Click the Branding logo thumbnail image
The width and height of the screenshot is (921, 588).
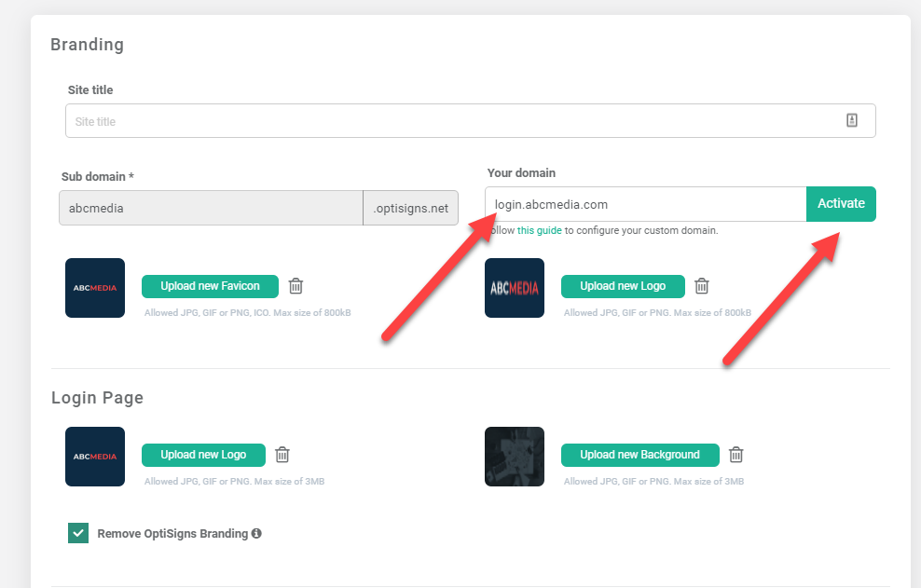[x=515, y=288]
